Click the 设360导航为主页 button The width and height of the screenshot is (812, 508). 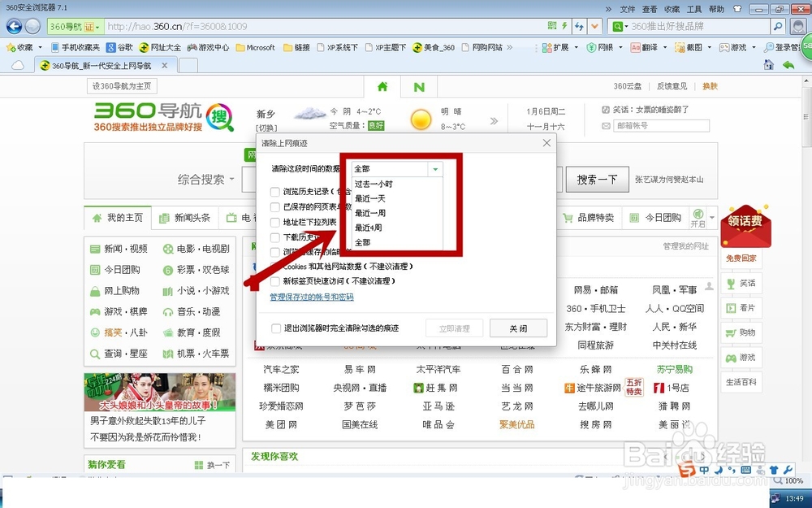(x=122, y=86)
